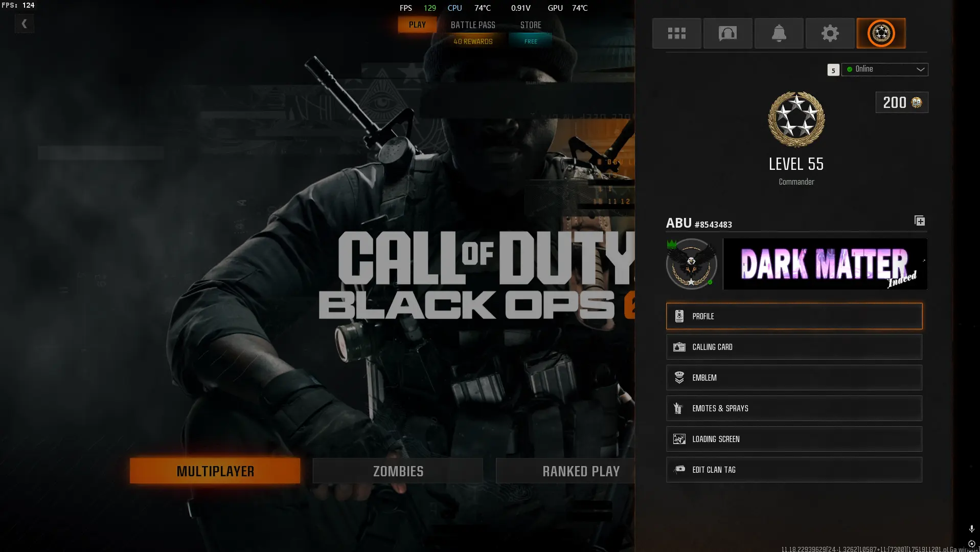Click the 200 currency balance
The height and width of the screenshot is (552, 980).
(x=902, y=102)
